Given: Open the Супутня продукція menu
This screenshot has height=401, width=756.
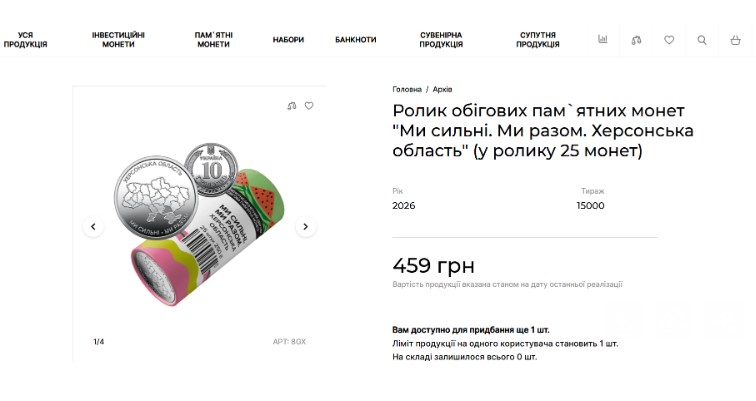Looking at the screenshot, I should click(538, 40).
